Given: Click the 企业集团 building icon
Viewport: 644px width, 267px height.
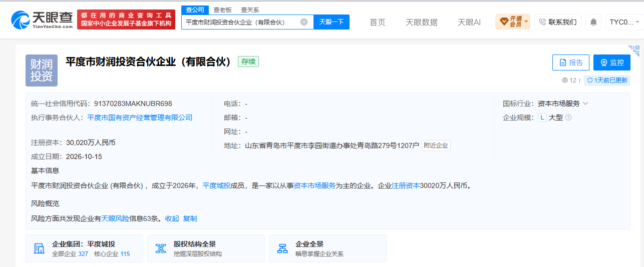Looking at the screenshot, I should pos(39,248).
